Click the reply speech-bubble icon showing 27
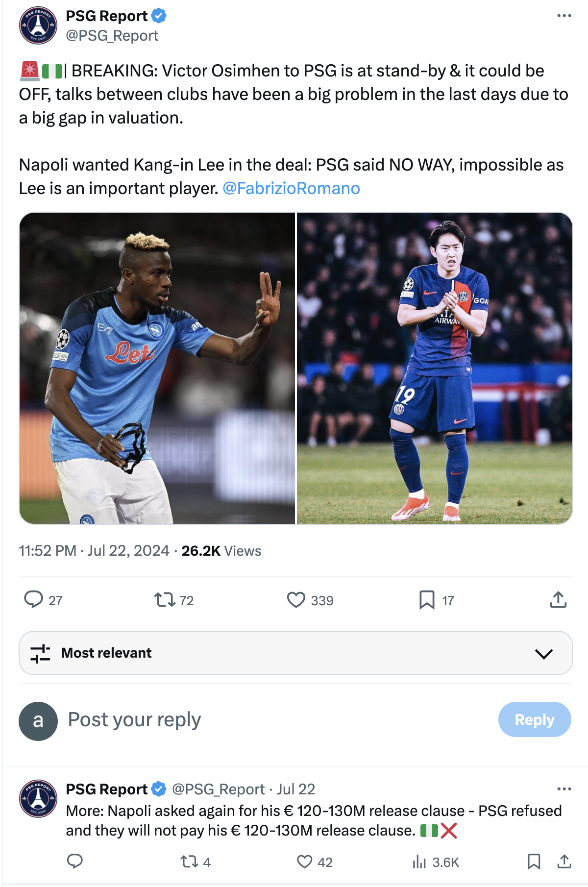588x887 pixels. [34, 599]
